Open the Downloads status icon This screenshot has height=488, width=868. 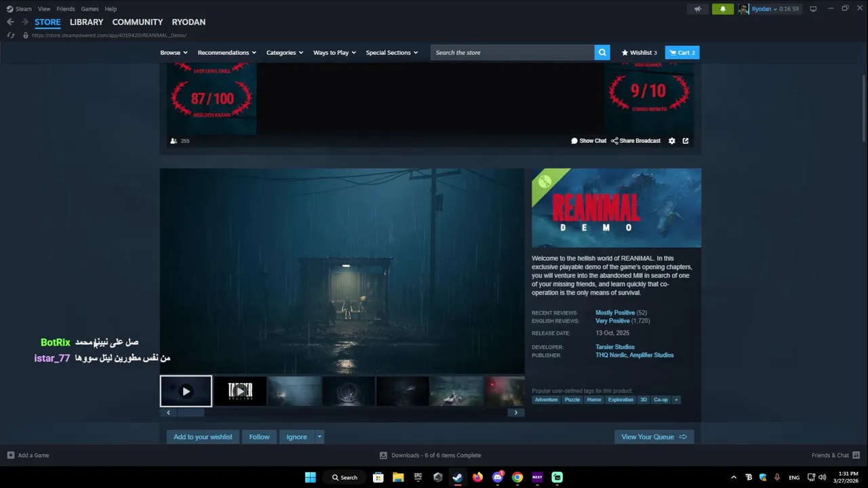tap(383, 455)
